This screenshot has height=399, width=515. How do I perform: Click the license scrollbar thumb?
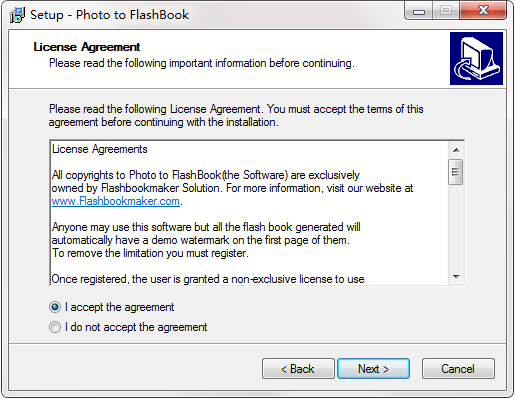(456, 172)
